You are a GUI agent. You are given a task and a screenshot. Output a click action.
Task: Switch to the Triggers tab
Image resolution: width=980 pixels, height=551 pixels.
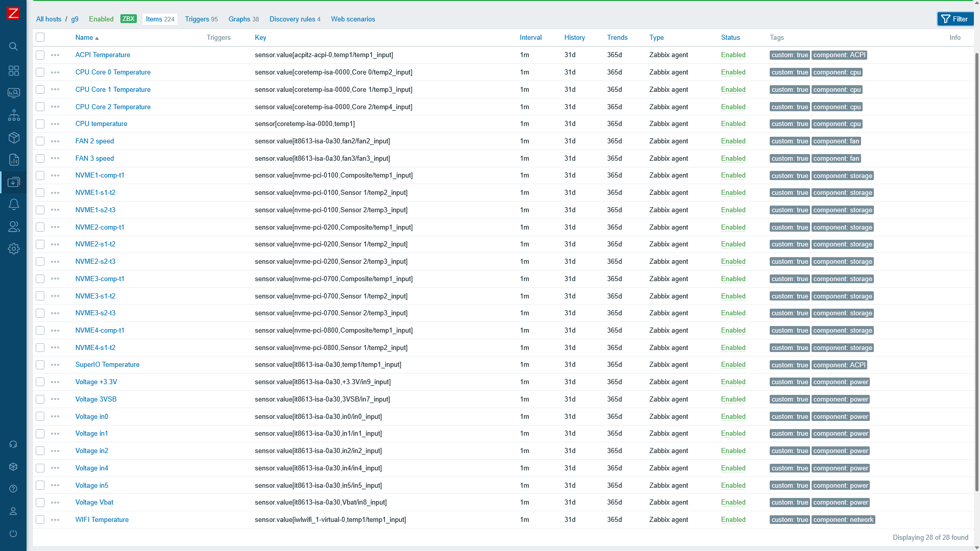201,19
